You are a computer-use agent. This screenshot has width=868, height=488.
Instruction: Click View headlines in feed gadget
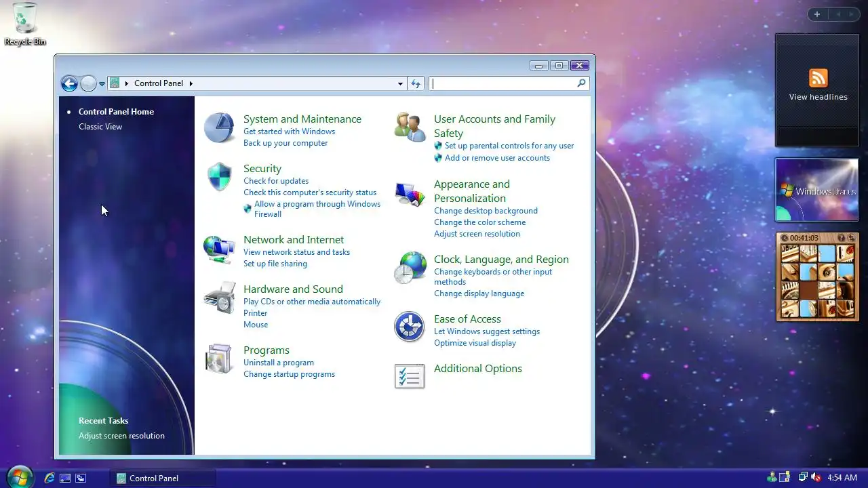[818, 97]
